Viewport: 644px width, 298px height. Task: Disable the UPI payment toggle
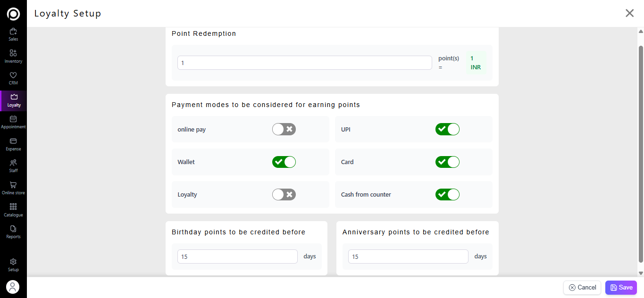click(447, 129)
